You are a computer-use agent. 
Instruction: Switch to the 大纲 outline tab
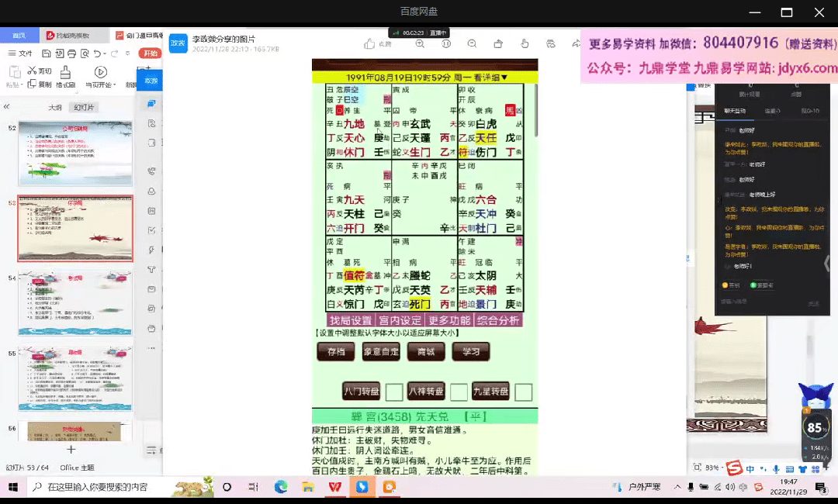click(54, 108)
